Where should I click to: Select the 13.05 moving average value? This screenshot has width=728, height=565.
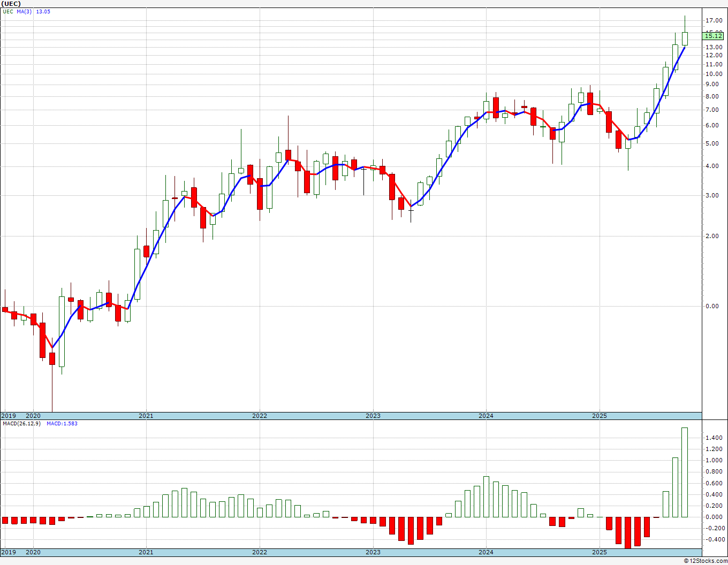43,11
